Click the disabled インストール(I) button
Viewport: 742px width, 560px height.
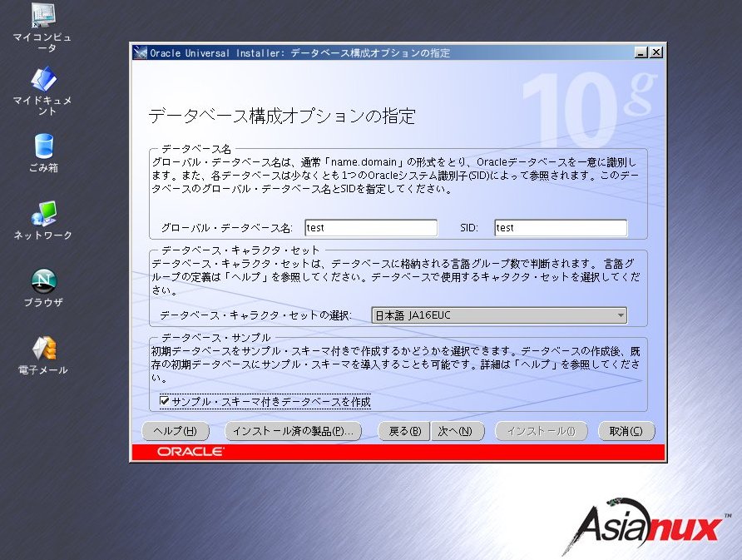coord(542,431)
